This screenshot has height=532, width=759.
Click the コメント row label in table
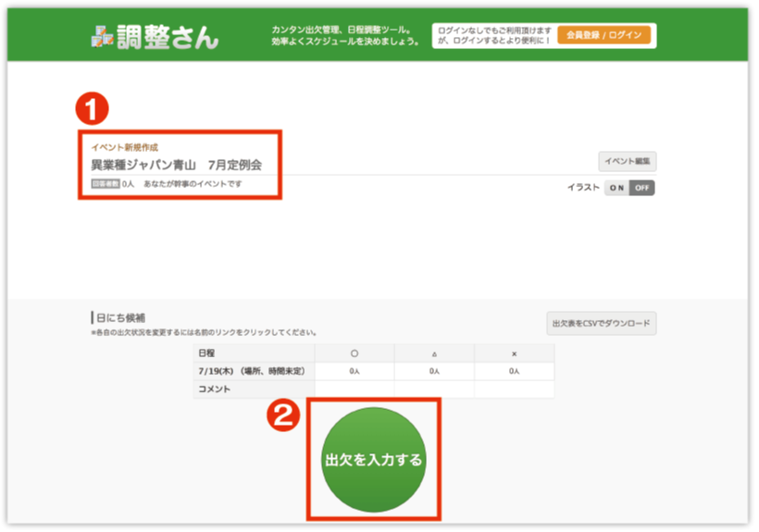[214, 390]
